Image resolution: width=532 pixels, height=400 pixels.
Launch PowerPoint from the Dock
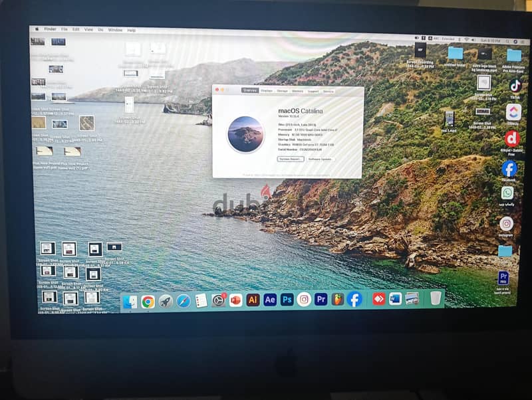[235, 300]
